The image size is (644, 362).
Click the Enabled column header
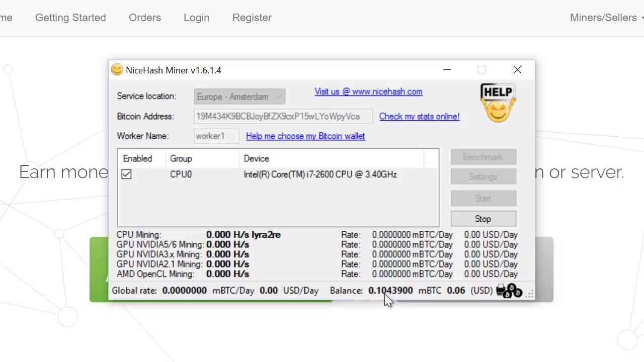coord(137,158)
